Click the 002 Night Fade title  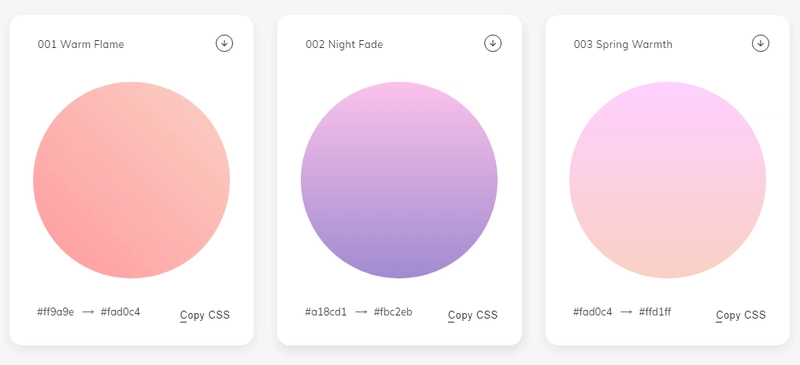(344, 44)
